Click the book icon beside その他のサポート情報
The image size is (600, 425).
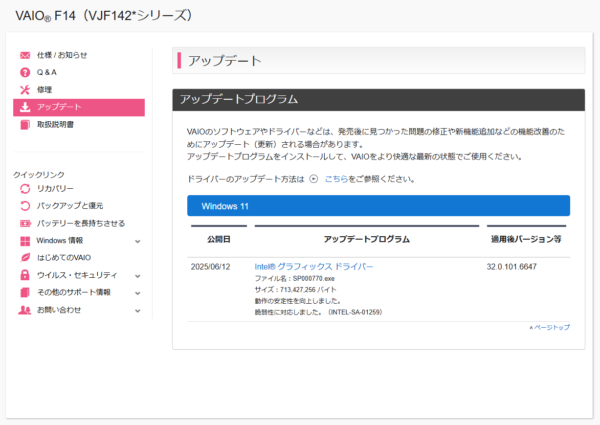25,293
